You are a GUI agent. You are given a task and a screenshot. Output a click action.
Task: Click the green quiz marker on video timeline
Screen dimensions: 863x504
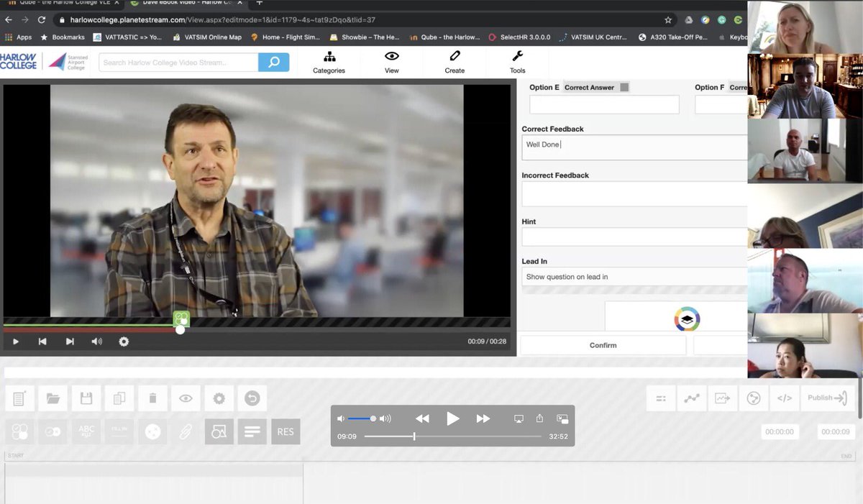click(181, 318)
